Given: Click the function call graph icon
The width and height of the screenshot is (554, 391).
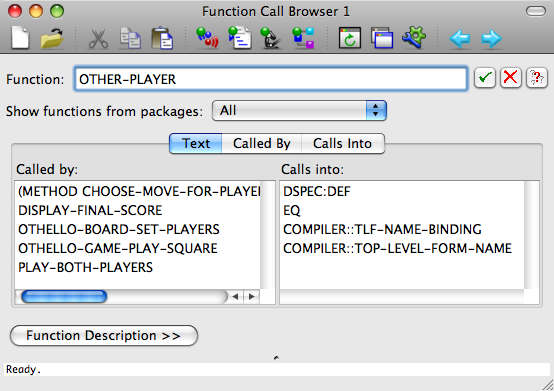Looking at the screenshot, I should coord(303,38).
